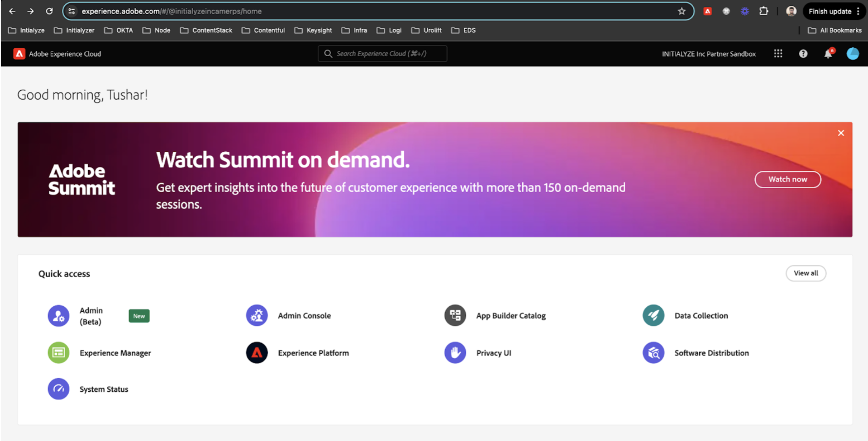This screenshot has height=441, width=868.
Task: Open the Infra bookmarks folder
Action: pyautogui.click(x=355, y=30)
